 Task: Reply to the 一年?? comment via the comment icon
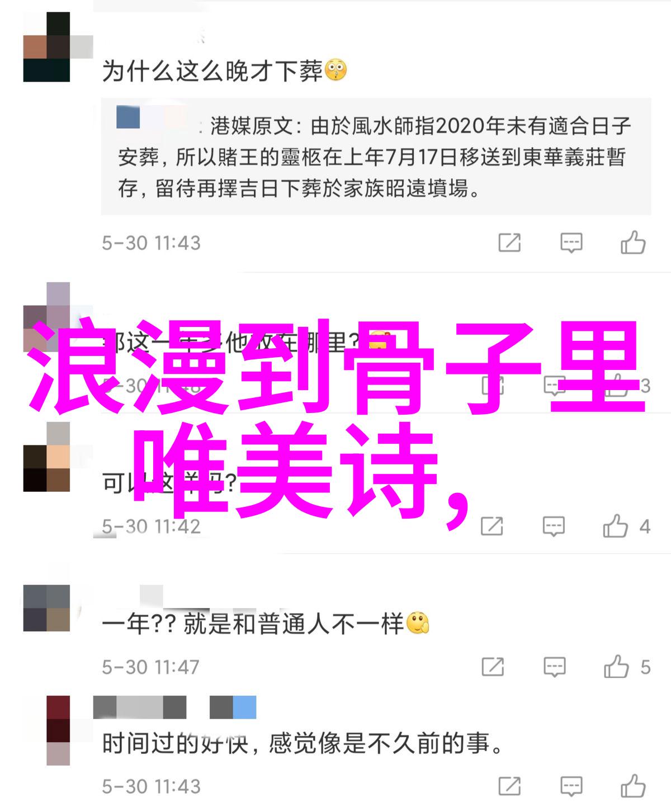(x=554, y=667)
